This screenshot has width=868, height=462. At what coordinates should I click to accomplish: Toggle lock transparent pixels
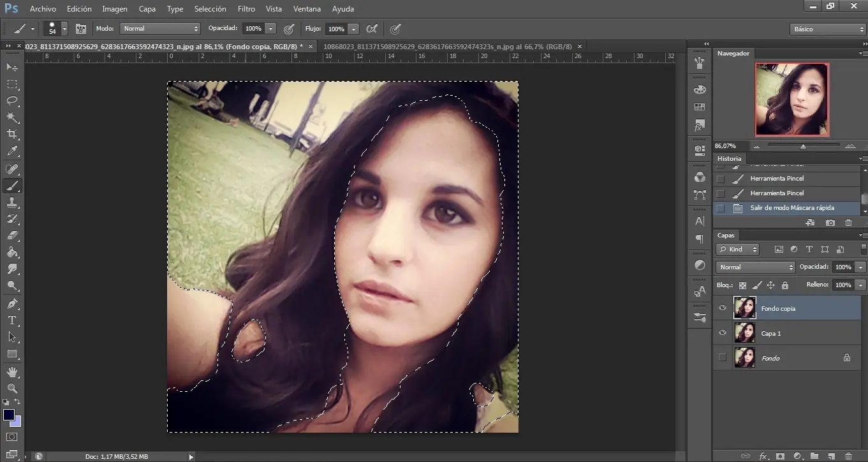point(742,285)
